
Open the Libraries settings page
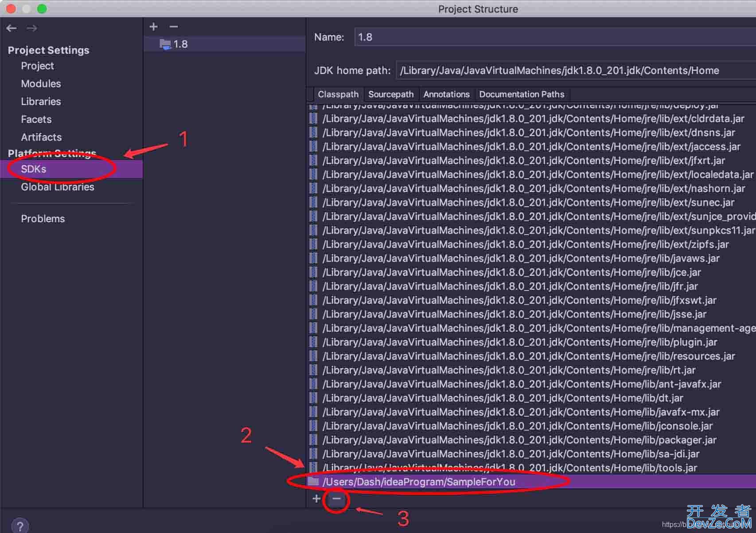pos(41,102)
